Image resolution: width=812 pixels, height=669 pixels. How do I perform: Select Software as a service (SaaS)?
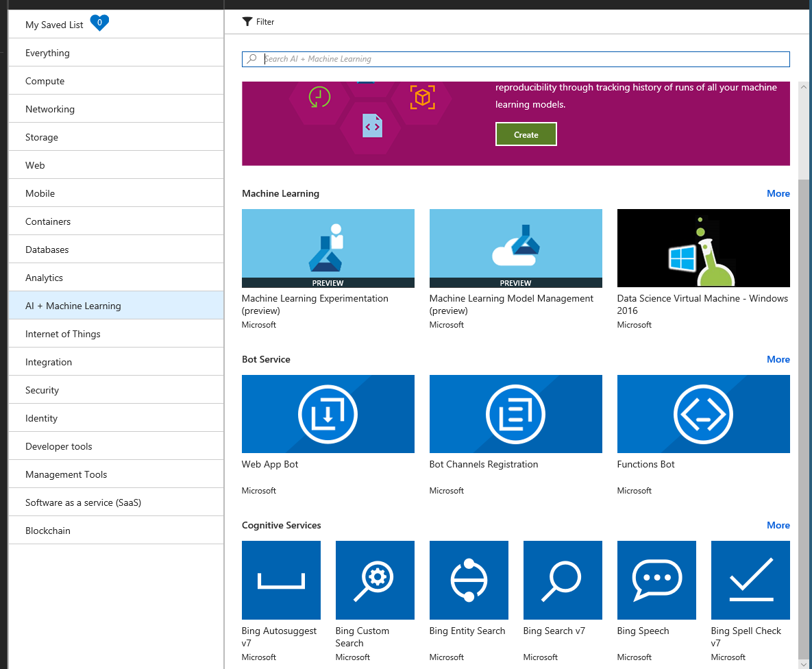[x=116, y=502]
